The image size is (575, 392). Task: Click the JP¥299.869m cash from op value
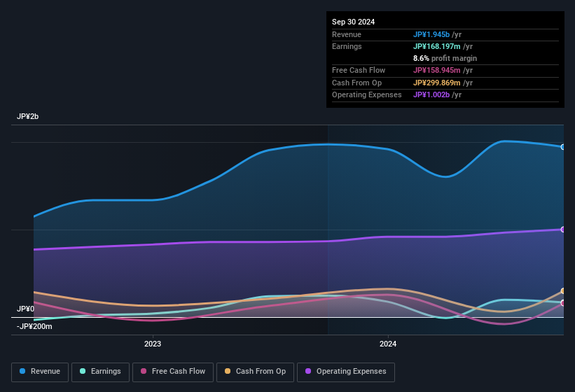pos(437,83)
